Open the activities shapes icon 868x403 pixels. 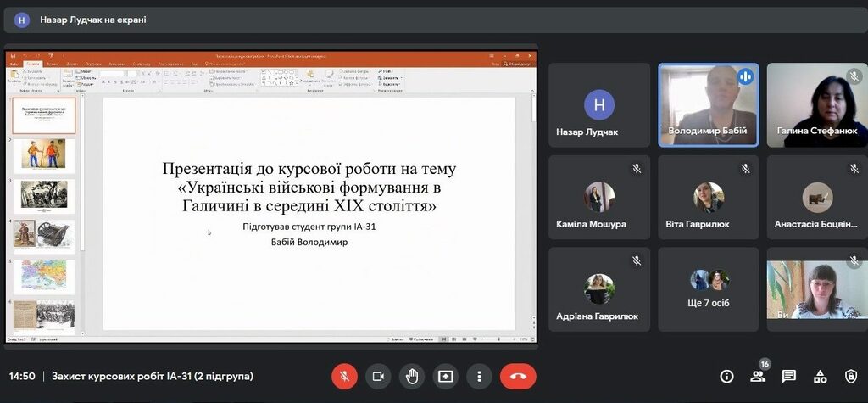pos(820,376)
